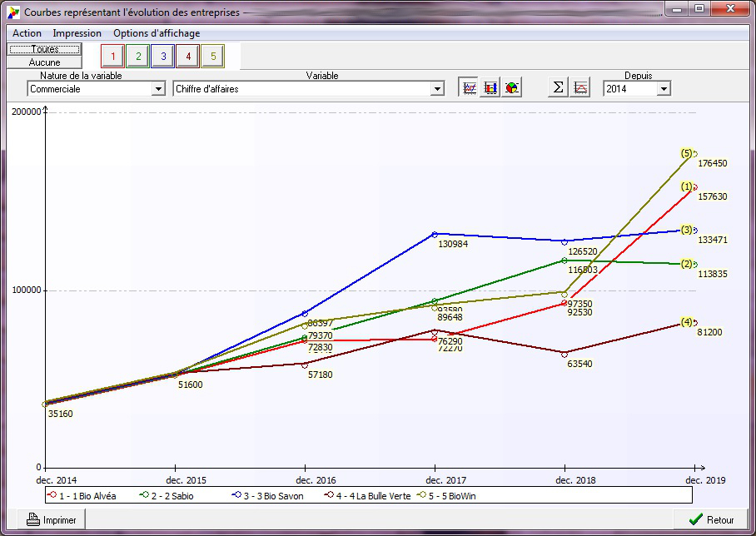
Task: Click the green checkmark on Retour
Action: coord(696,519)
